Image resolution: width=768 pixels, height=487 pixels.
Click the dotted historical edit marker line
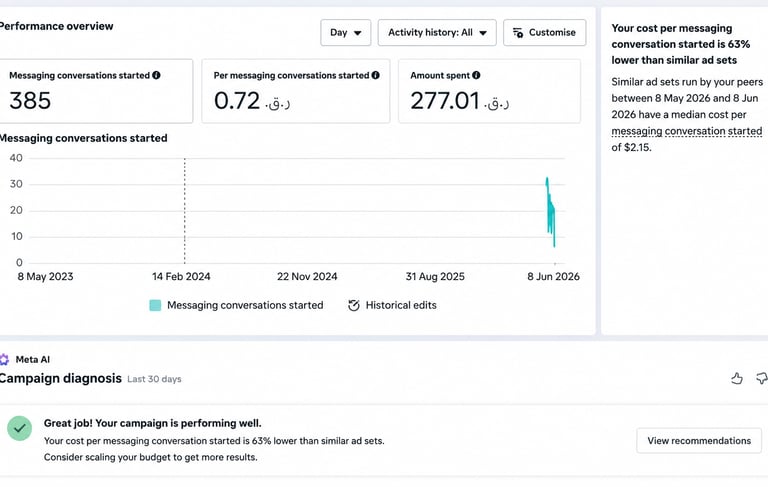coord(185,211)
